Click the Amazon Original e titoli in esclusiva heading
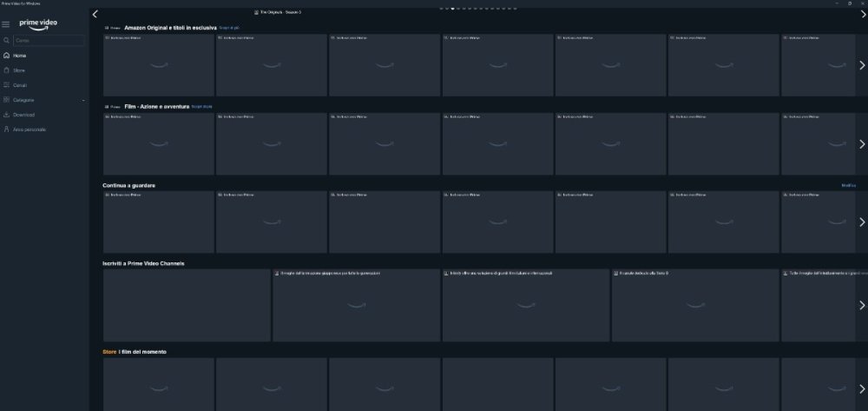This screenshot has width=868, height=411. (170, 28)
